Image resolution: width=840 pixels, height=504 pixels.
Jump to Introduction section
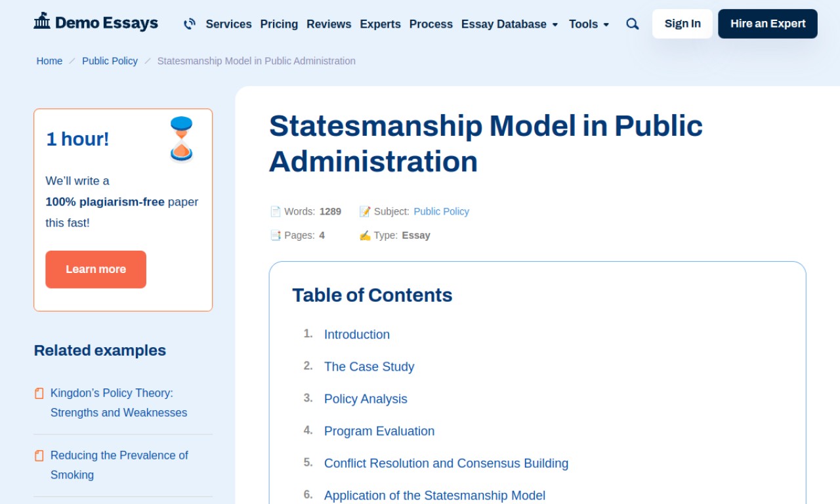click(357, 335)
